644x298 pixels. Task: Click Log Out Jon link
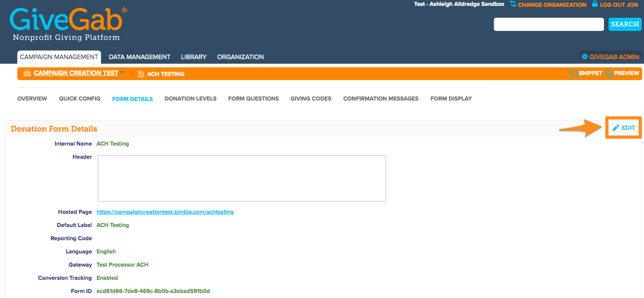[x=619, y=5]
